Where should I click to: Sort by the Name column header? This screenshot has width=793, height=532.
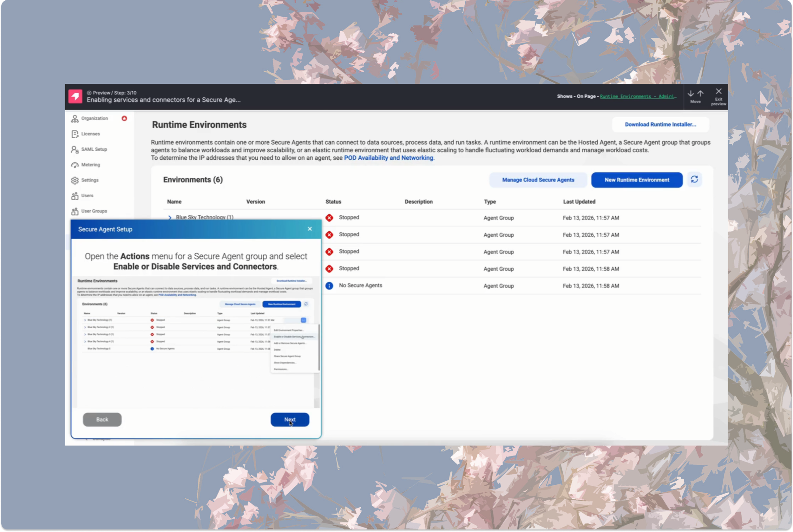[174, 201]
